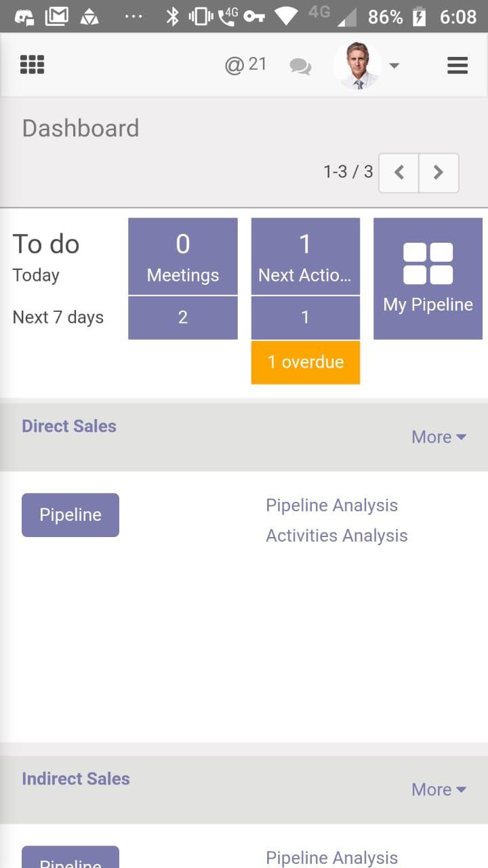Expand the user account dropdown arrow
488x868 pixels.
tap(394, 66)
